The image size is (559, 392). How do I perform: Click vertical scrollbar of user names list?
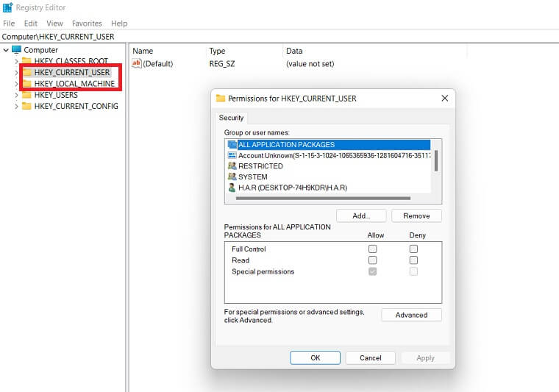(436, 161)
